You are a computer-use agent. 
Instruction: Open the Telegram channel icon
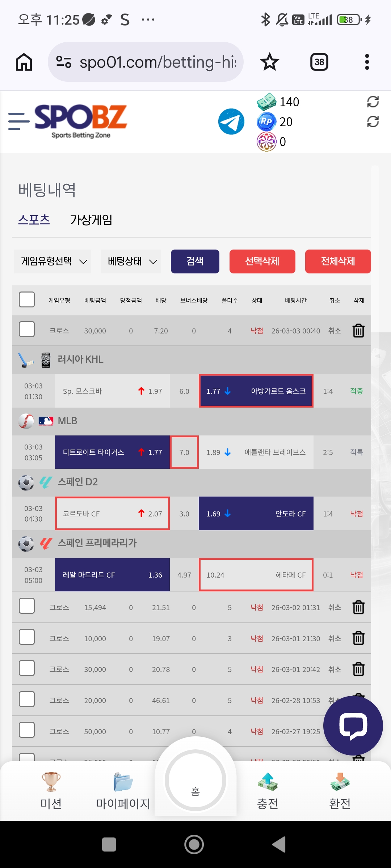[x=231, y=122]
